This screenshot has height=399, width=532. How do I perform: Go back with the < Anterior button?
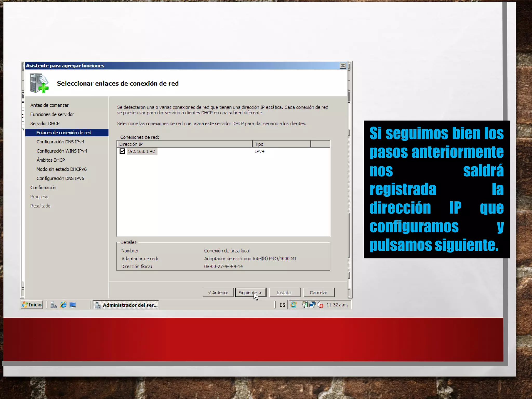218,292
